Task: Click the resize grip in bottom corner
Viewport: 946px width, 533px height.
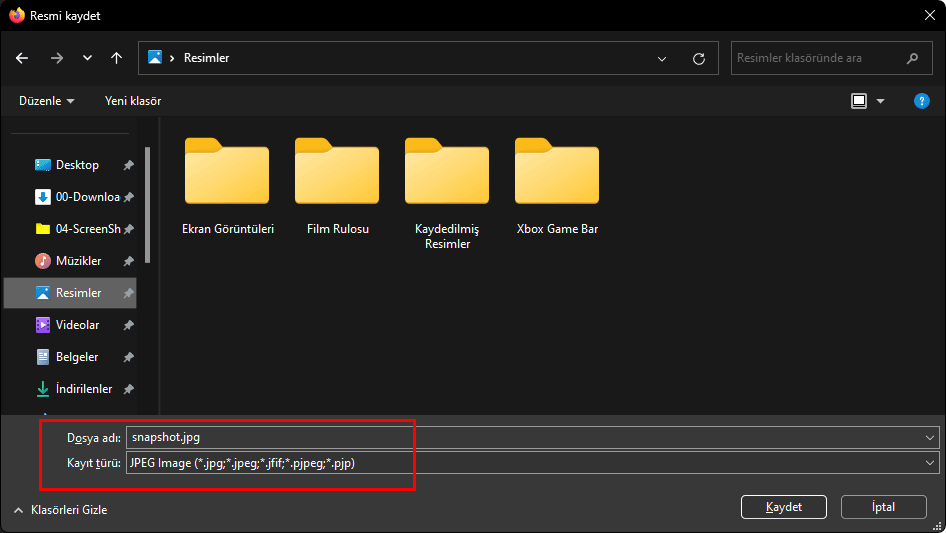Action: pos(938,526)
